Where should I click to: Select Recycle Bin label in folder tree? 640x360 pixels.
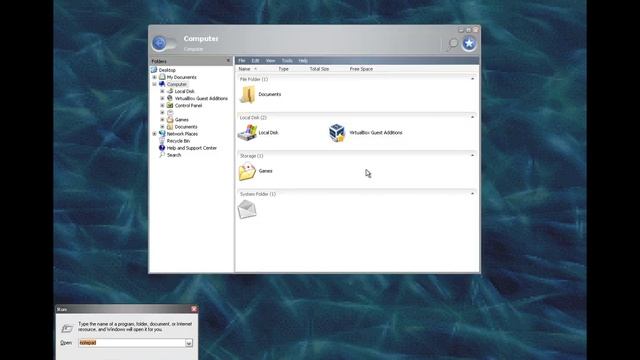click(x=178, y=141)
